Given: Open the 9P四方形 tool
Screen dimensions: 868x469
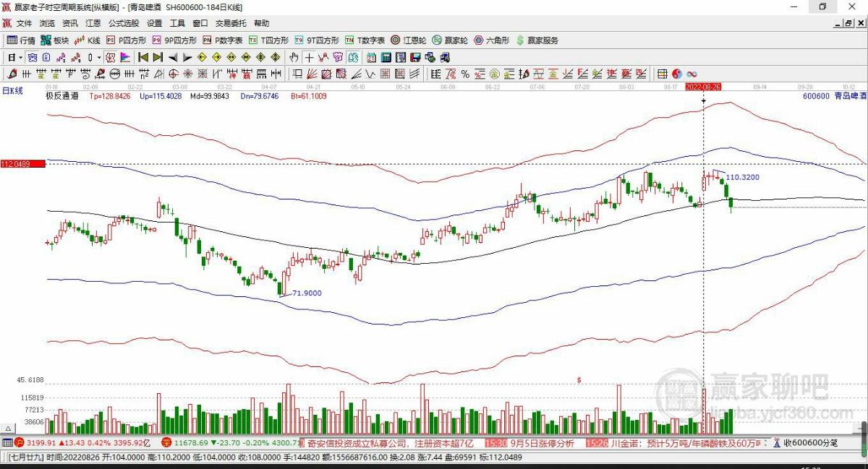Looking at the screenshot, I should point(174,40).
